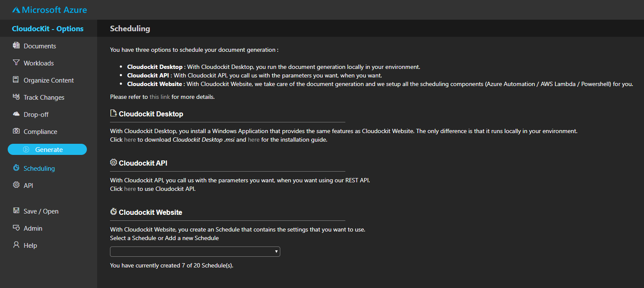The height and width of the screenshot is (288, 644).
Task: Follow 'this link' for more details
Action: tap(160, 97)
